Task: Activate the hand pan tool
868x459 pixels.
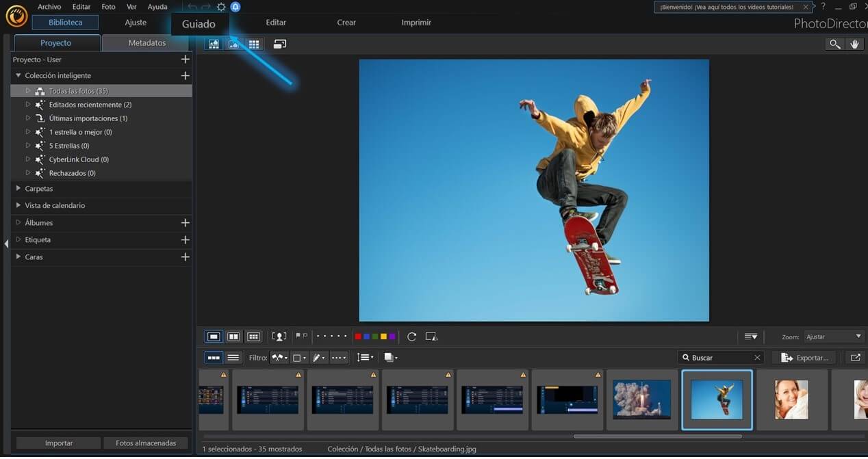Action: [x=854, y=44]
